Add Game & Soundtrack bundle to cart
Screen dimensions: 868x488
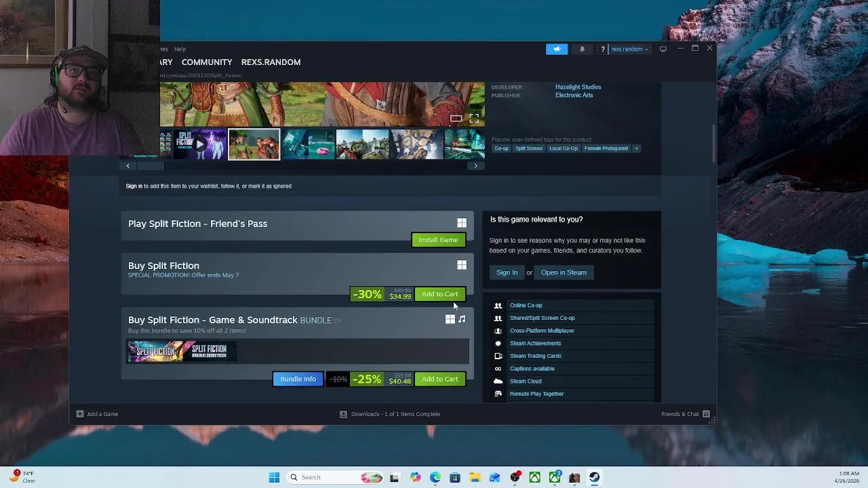(x=439, y=379)
